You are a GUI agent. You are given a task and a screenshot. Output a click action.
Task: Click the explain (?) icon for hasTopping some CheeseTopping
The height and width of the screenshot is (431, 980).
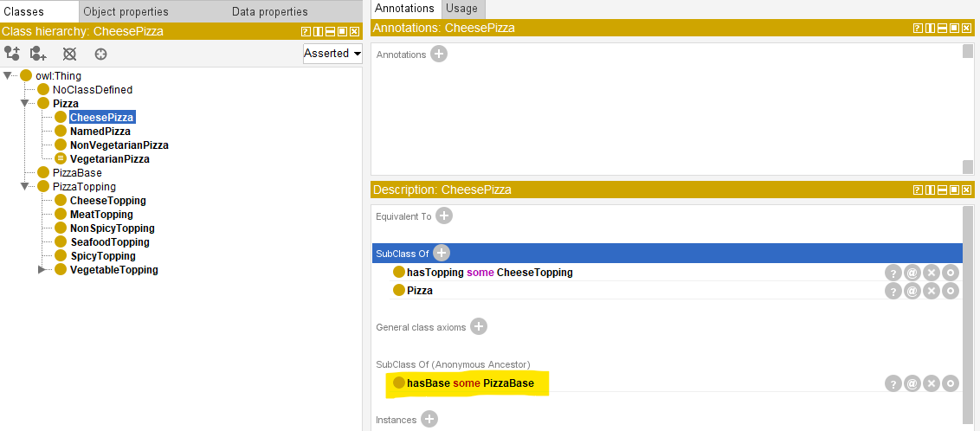pos(893,273)
